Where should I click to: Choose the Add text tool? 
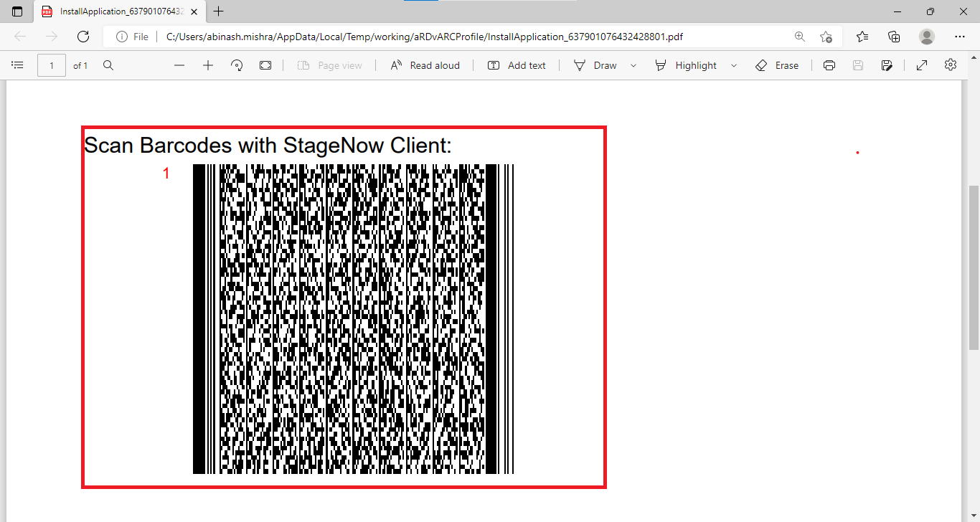pyautogui.click(x=517, y=65)
